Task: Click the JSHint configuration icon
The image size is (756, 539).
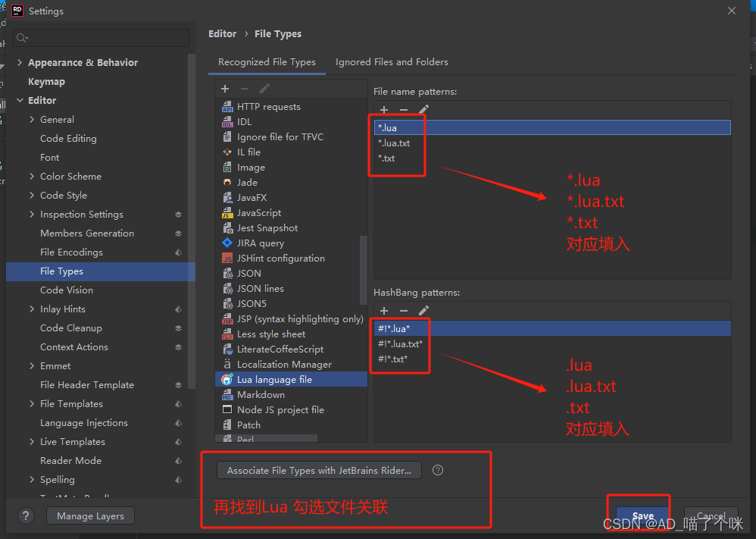Action: (227, 259)
